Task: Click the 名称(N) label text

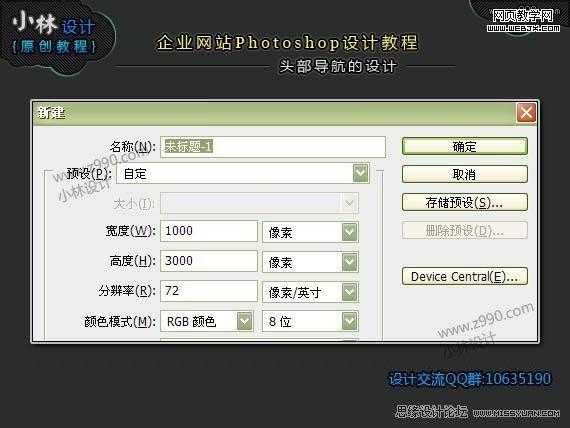Action: coord(133,147)
